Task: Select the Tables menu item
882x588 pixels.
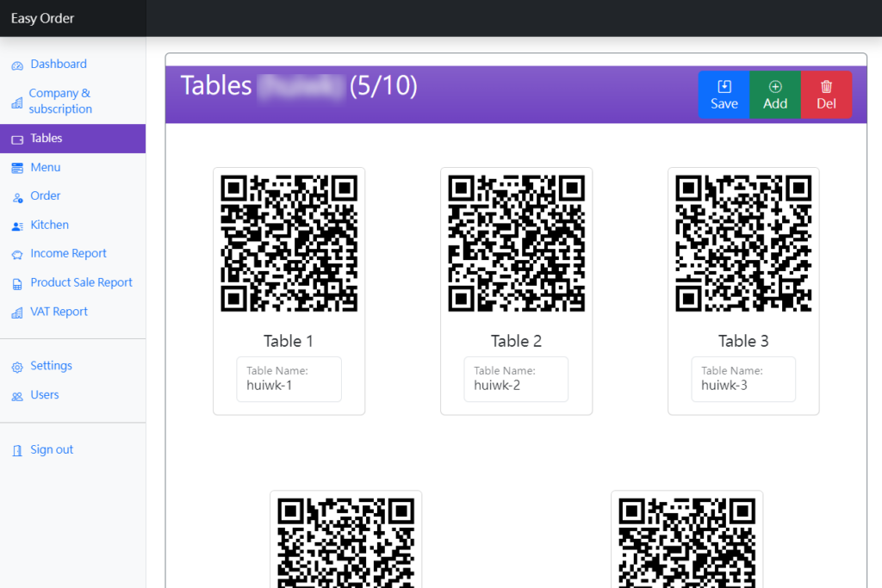Action: coord(72,139)
